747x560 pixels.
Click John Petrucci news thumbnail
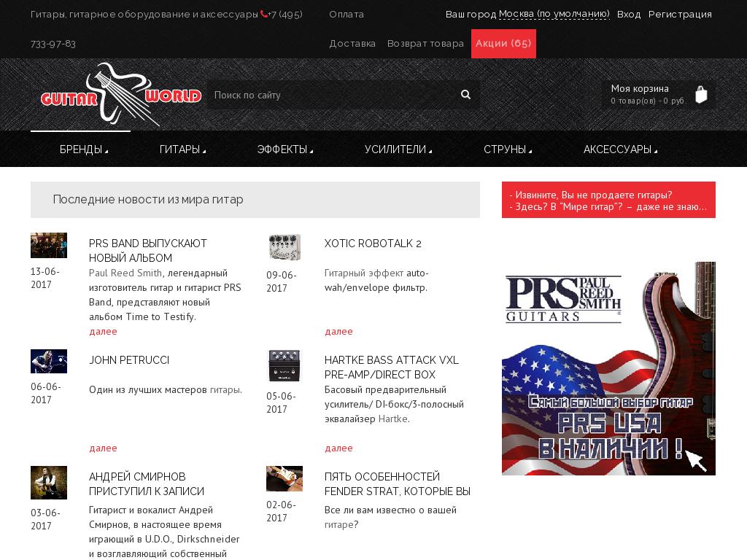click(x=49, y=362)
